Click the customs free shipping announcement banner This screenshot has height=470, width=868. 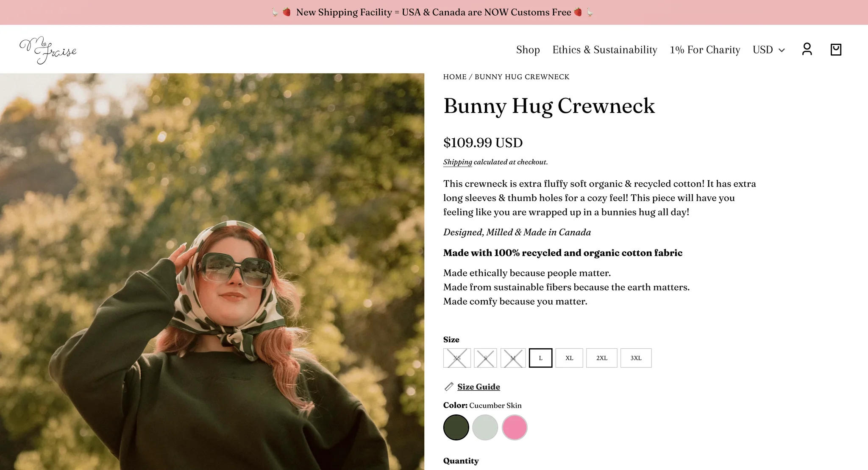434,12
